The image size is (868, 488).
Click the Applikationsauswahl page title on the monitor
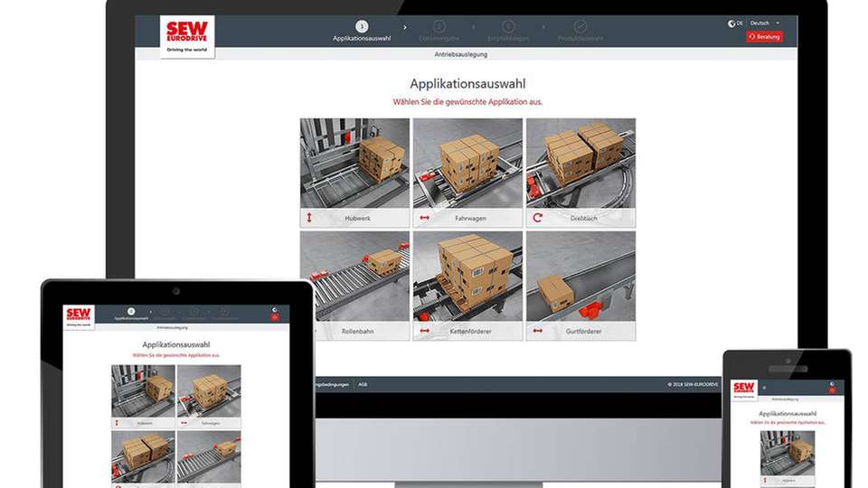(x=467, y=84)
